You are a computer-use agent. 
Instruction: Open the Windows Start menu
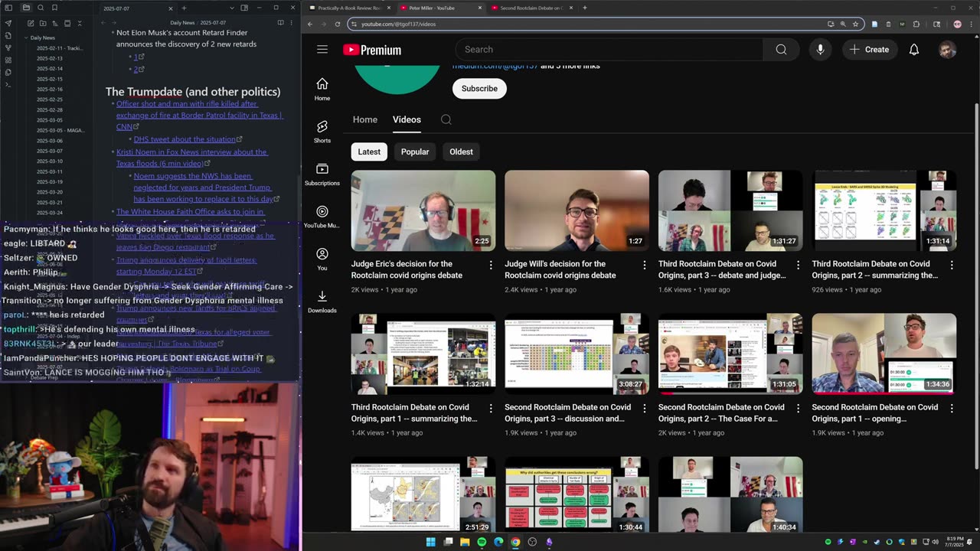click(x=430, y=542)
